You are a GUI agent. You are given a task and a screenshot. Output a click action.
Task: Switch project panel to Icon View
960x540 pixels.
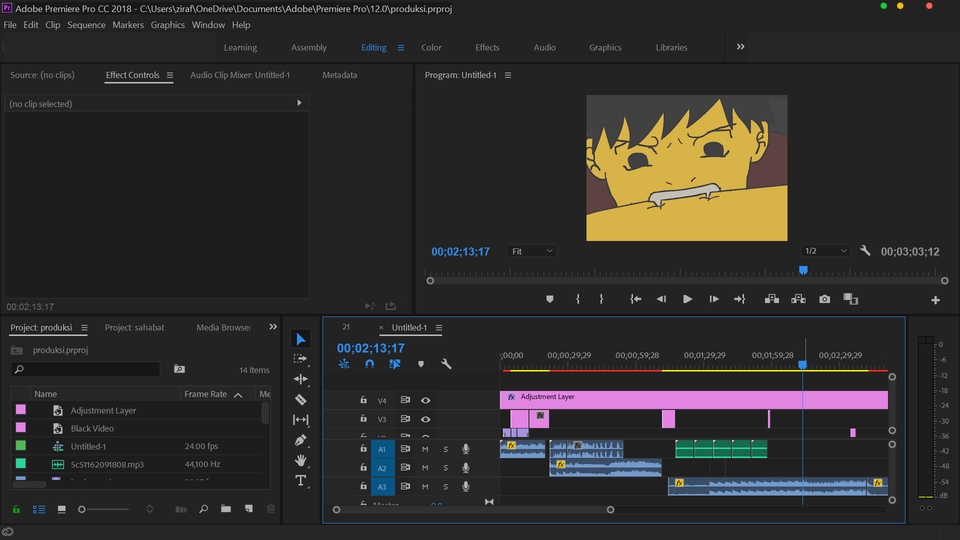61,509
